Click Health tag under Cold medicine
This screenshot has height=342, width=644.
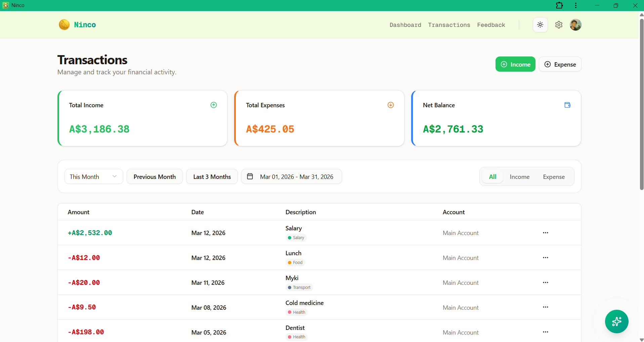[x=297, y=312]
